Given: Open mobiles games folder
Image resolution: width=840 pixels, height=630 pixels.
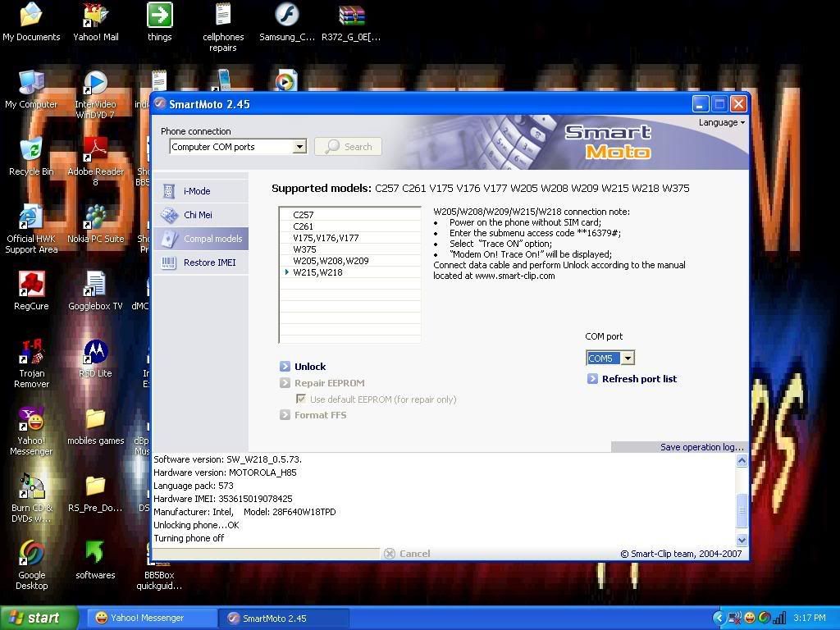Looking at the screenshot, I should (95, 426).
